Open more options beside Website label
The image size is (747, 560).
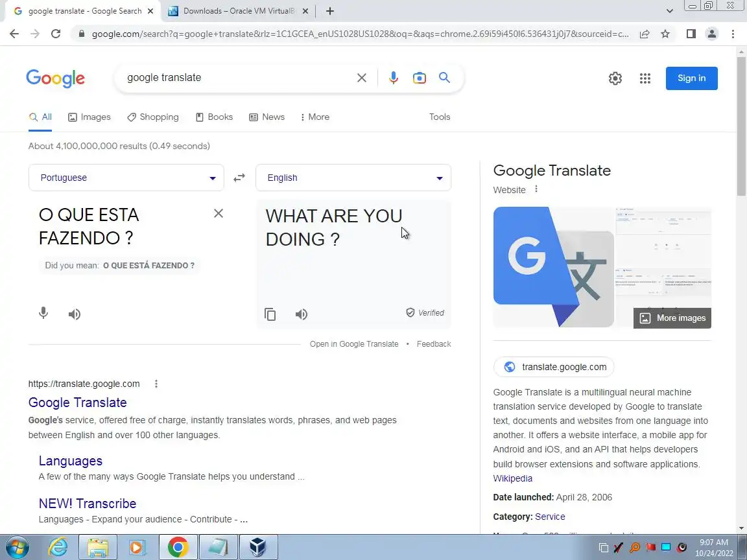point(536,189)
